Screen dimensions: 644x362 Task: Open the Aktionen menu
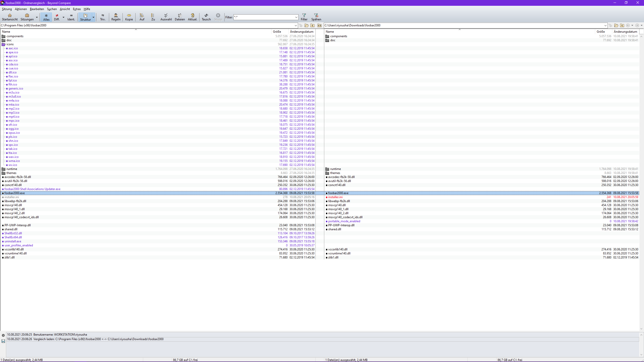21,9
